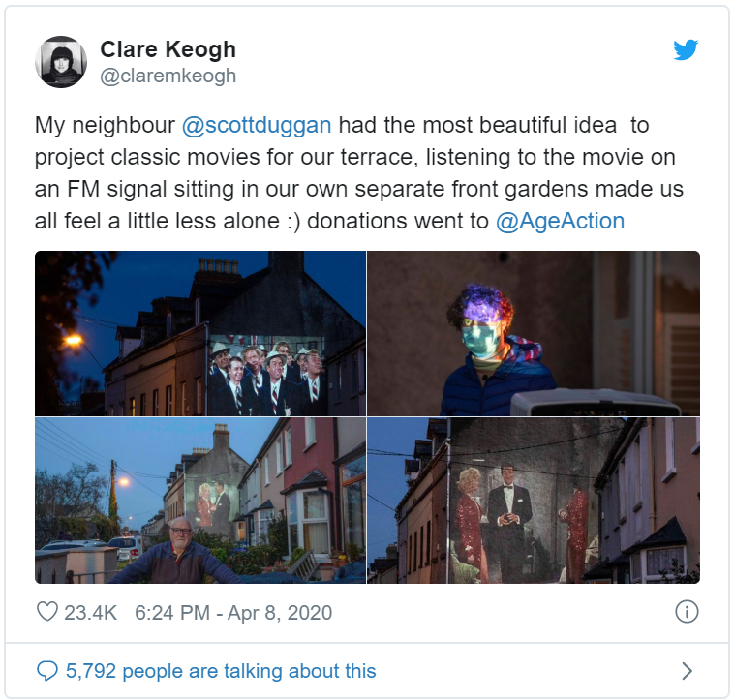734x700 pixels.
Task: Click the Twitter bird logo icon
Action: 686,50
